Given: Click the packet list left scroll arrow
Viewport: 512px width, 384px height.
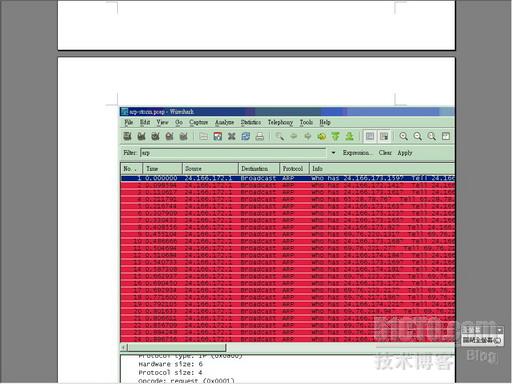Looking at the screenshot, I should pos(124,348).
